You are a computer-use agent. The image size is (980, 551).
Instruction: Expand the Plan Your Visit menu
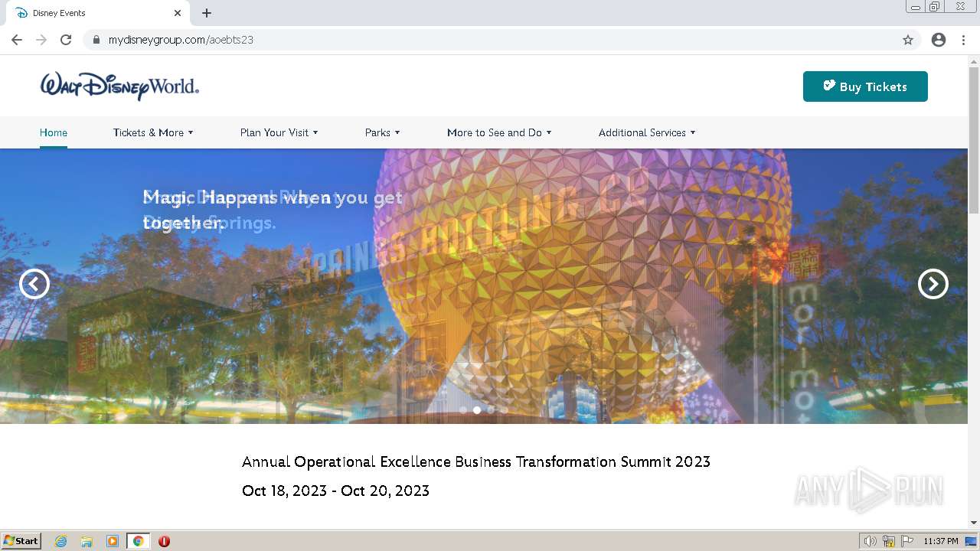[x=279, y=132]
